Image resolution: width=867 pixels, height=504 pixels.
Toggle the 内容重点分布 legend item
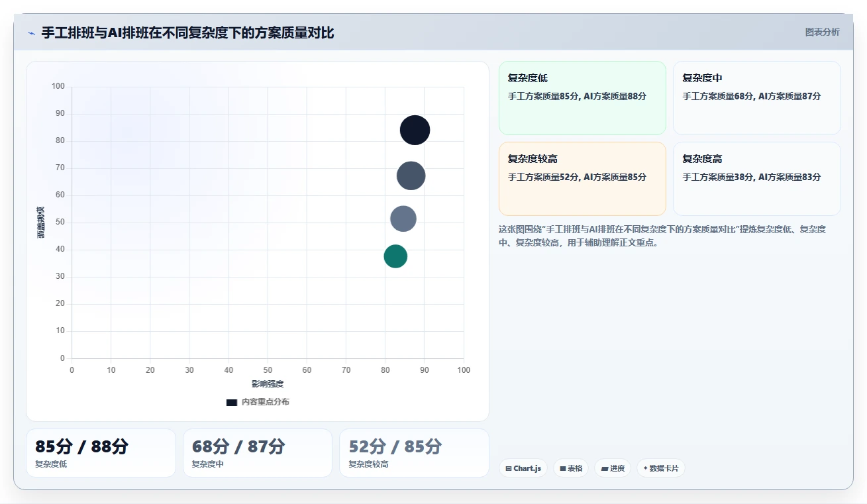click(x=258, y=402)
